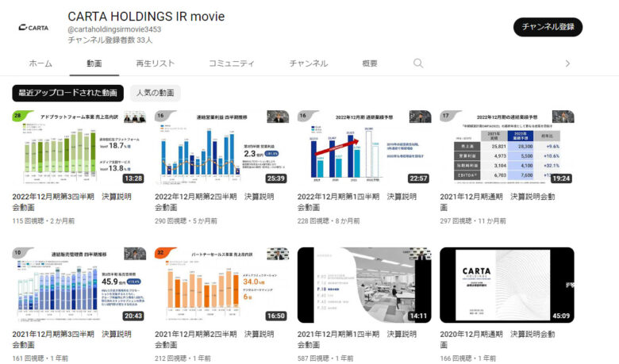The image size is (619, 364).
Task: Open the コミュニティ tab
Action: [x=232, y=63]
